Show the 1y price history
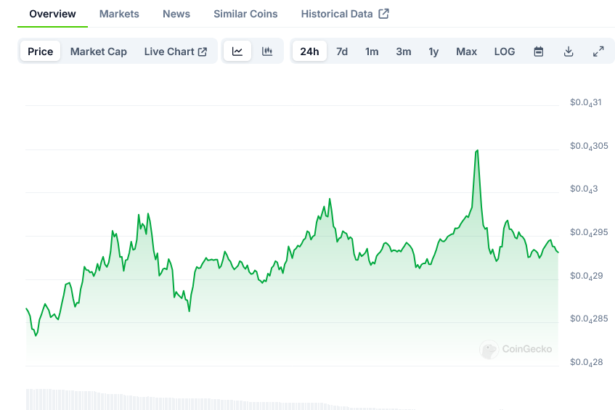Image resolution: width=615 pixels, height=410 pixels. tap(433, 52)
